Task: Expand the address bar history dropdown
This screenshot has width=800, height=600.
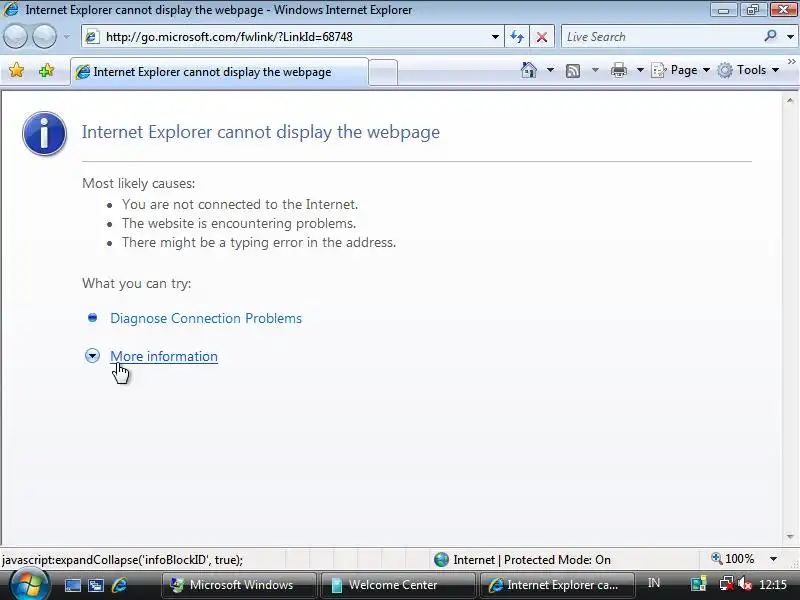Action: [495, 37]
